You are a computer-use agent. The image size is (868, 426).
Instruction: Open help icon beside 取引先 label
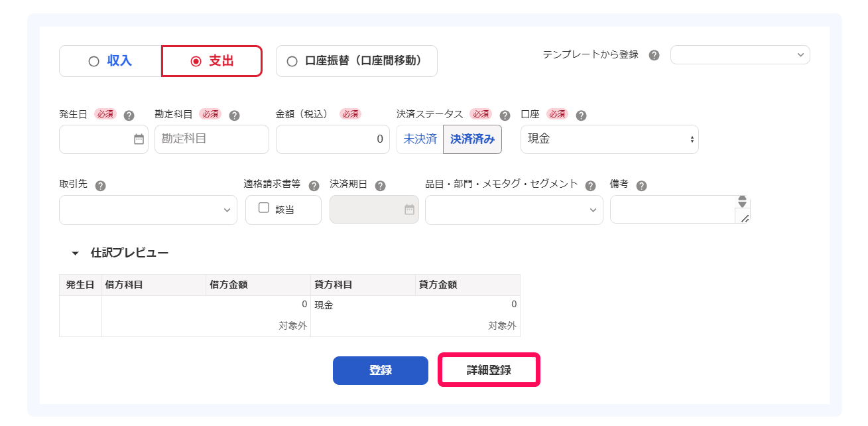click(x=101, y=186)
